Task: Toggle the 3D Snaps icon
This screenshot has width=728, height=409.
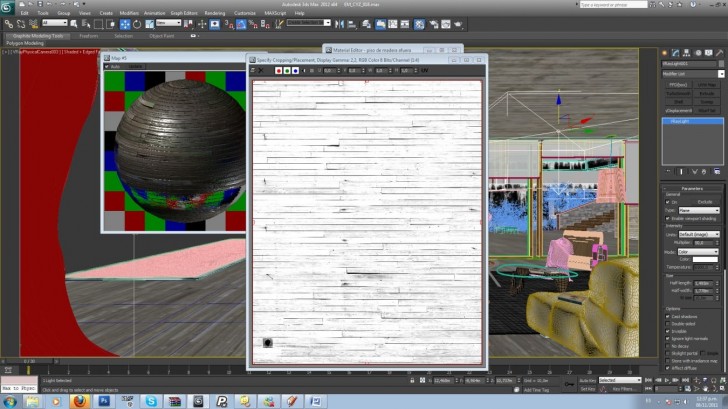Action: [229, 24]
